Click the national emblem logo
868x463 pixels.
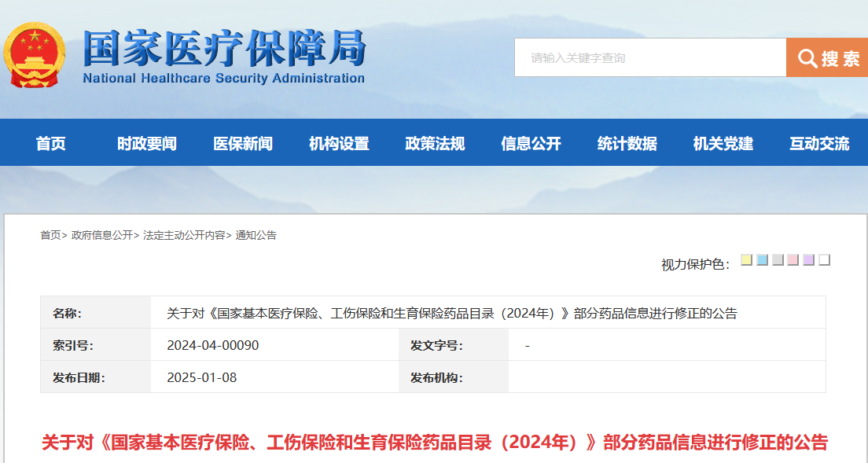click(35, 55)
